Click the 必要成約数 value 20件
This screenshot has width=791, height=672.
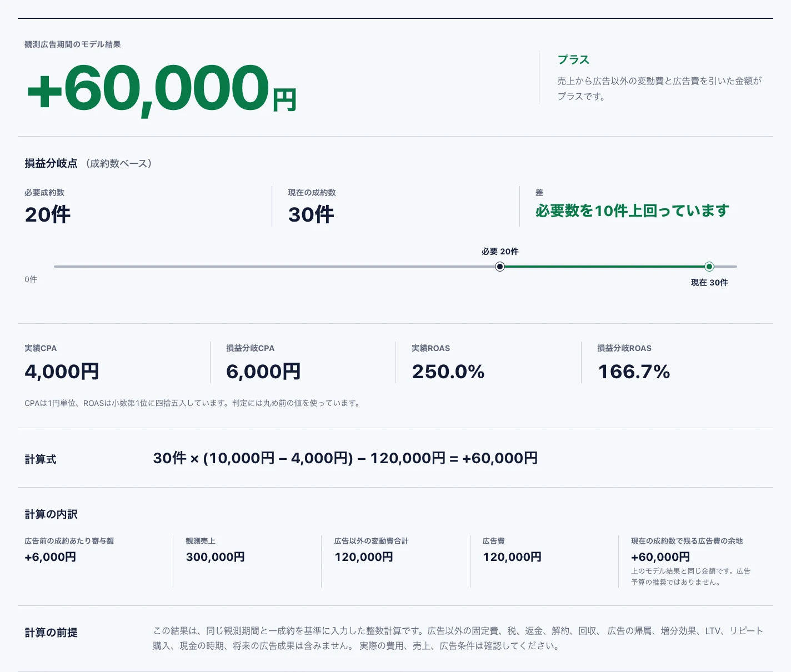[x=48, y=214]
